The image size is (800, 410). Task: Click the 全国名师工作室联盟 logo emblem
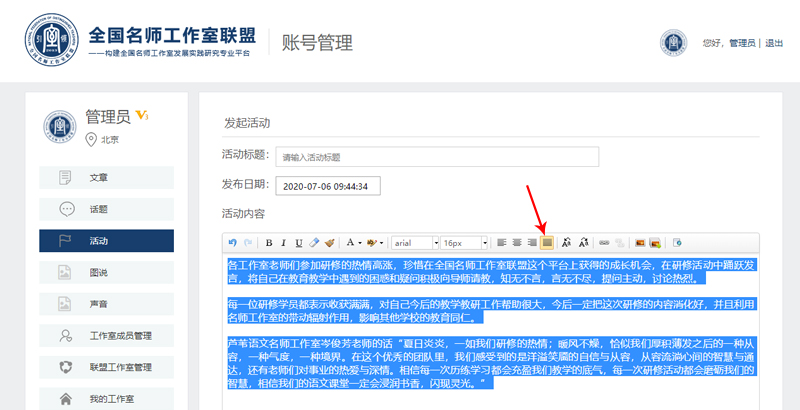52,40
